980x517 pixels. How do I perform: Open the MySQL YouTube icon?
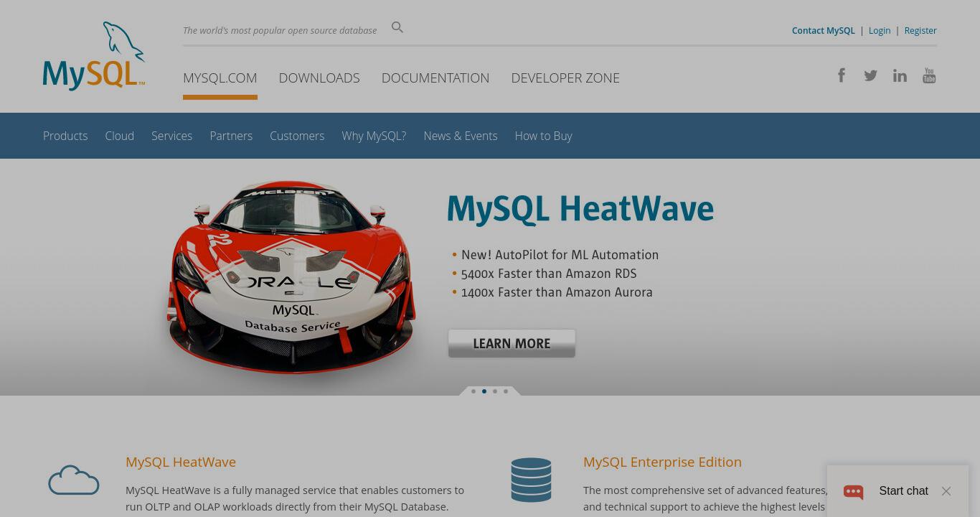929,75
